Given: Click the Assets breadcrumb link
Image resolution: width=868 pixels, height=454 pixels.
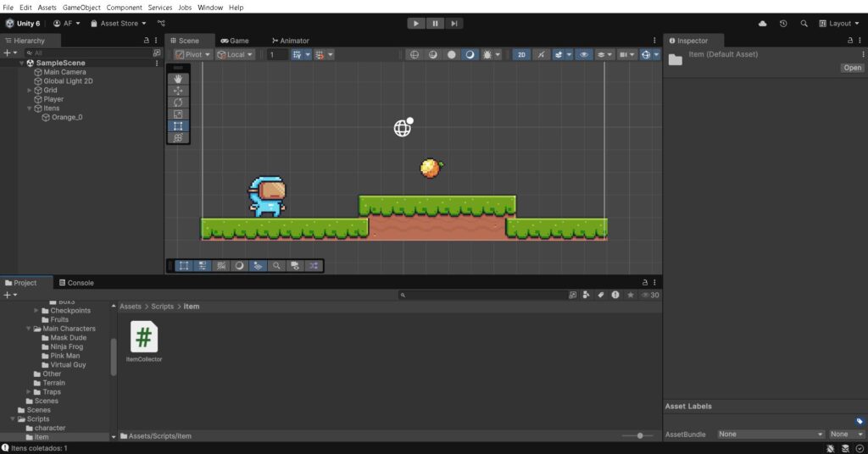Looking at the screenshot, I should 131,307.
